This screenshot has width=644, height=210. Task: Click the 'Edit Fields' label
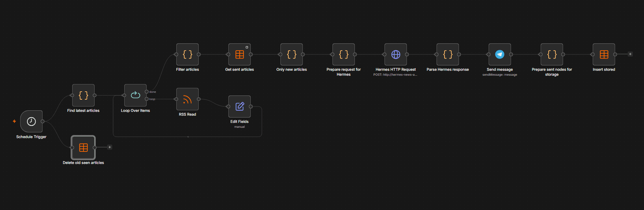(239, 122)
